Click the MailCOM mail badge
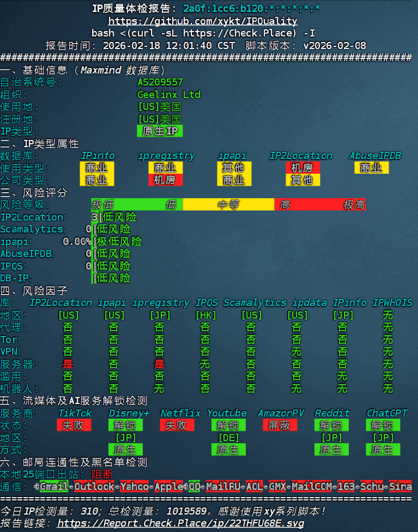This screenshot has width=418, height=532. pyautogui.click(x=311, y=487)
